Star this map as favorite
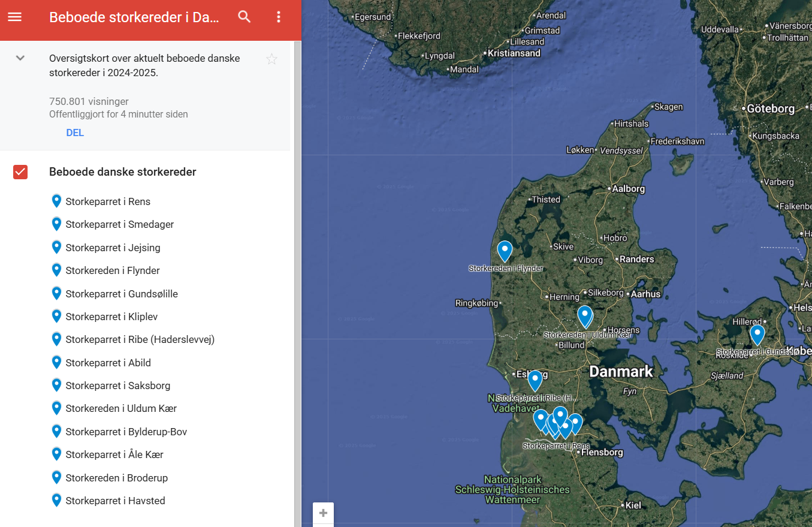 click(x=271, y=59)
